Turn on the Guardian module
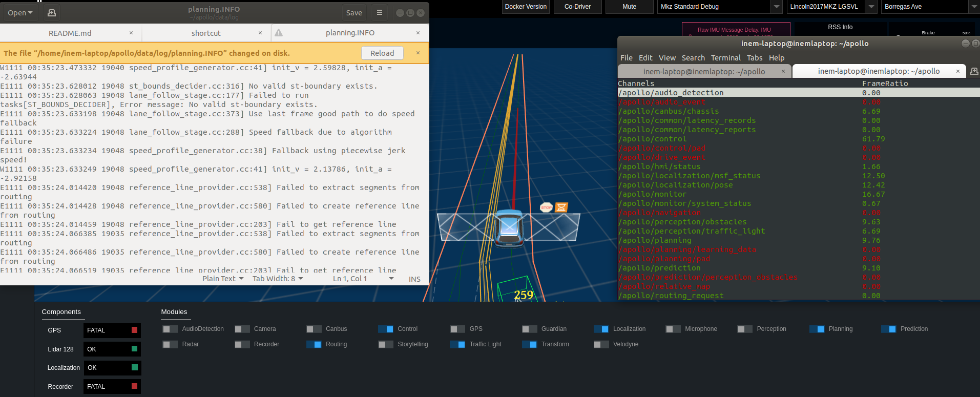This screenshot has height=397, width=980. pos(529,329)
